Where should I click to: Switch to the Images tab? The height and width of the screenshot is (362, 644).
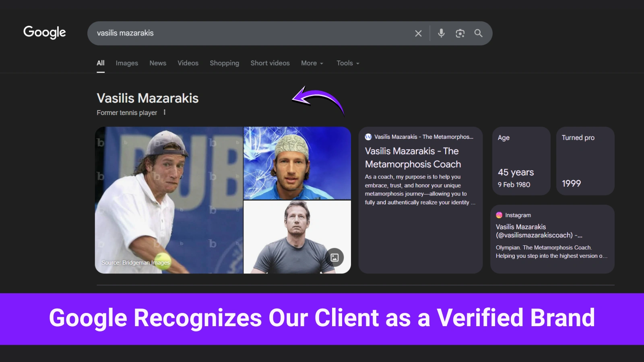pos(126,63)
